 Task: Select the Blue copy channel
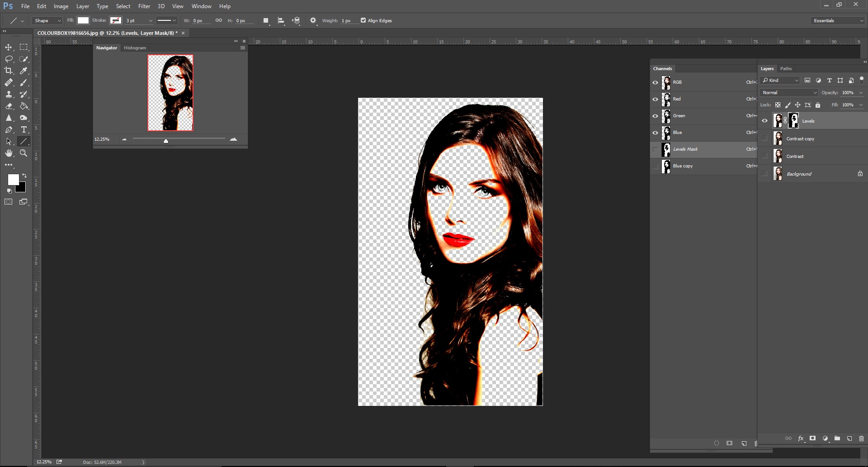click(x=683, y=166)
